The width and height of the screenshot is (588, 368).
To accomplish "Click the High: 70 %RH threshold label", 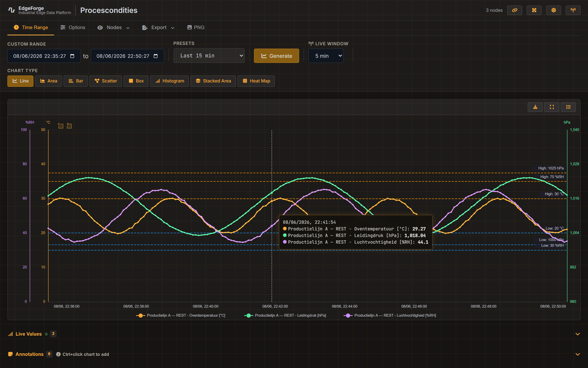I will click(x=552, y=177).
